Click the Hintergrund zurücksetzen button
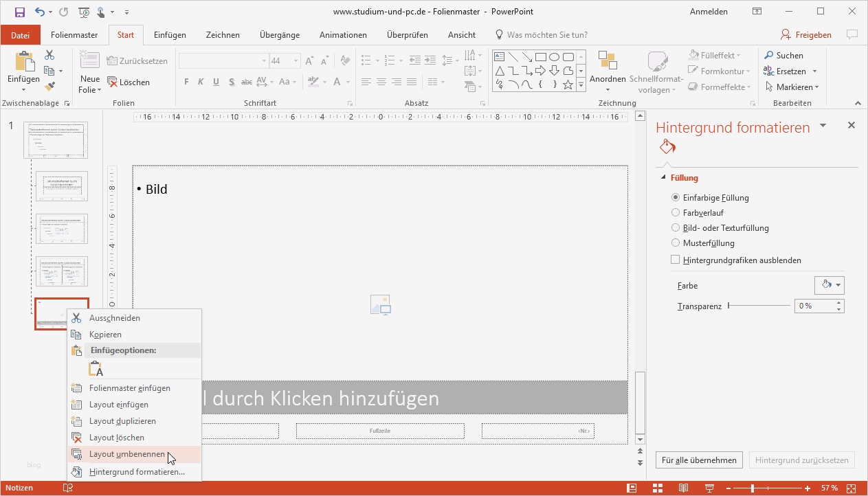 (801, 460)
